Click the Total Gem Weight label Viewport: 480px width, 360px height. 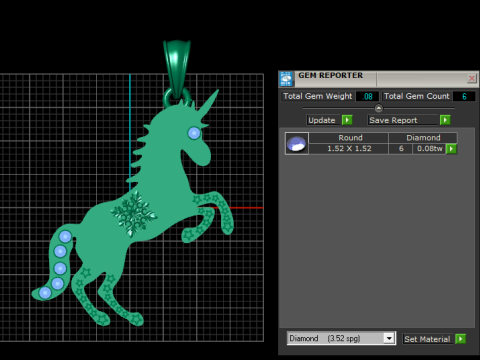coord(317,96)
